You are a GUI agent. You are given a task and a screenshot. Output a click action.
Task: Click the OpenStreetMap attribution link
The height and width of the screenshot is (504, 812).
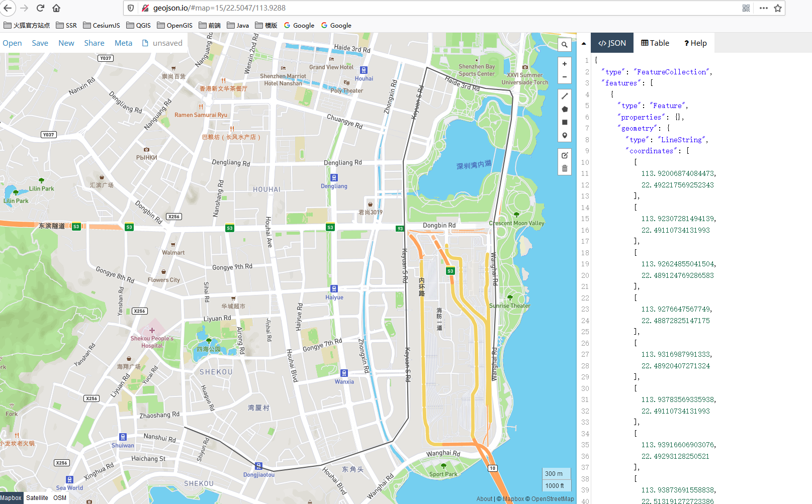[553, 499]
